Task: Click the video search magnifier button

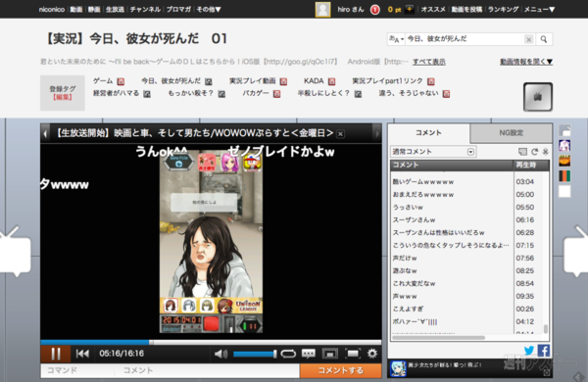Action: pos(543,39)
